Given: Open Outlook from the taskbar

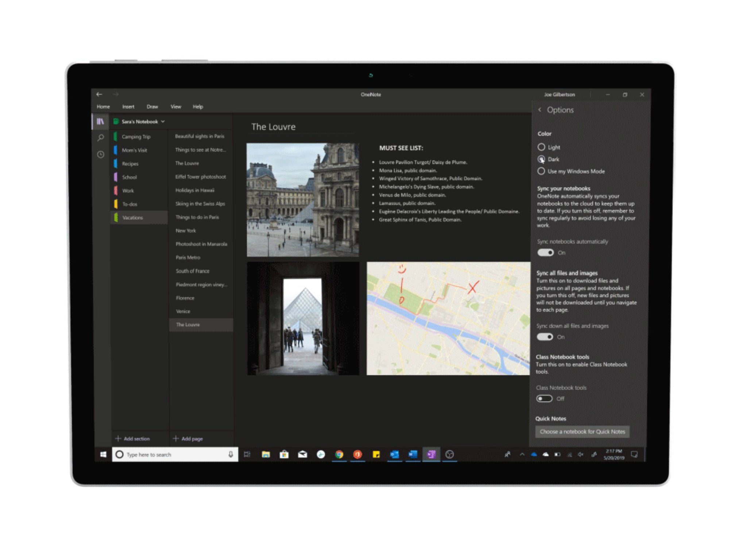Looking at the screenshot, I should [394, 454].
